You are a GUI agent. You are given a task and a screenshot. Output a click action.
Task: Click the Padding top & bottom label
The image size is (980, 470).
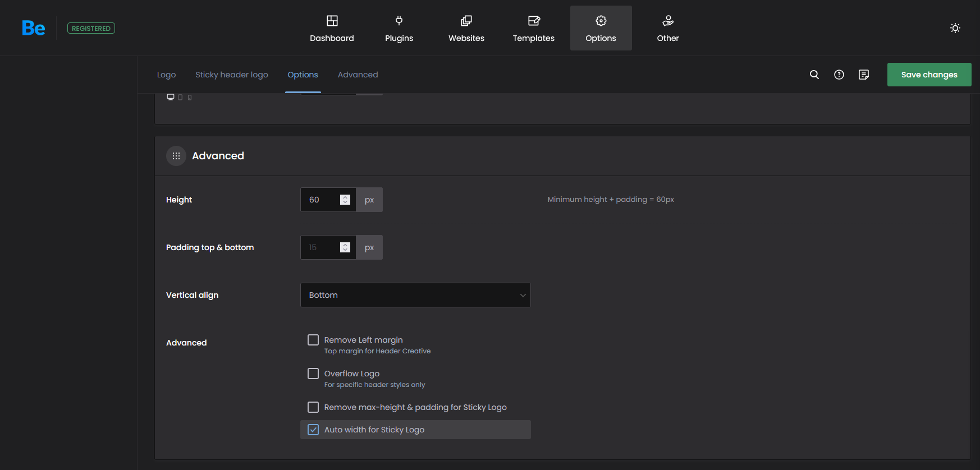click(210, 247)
